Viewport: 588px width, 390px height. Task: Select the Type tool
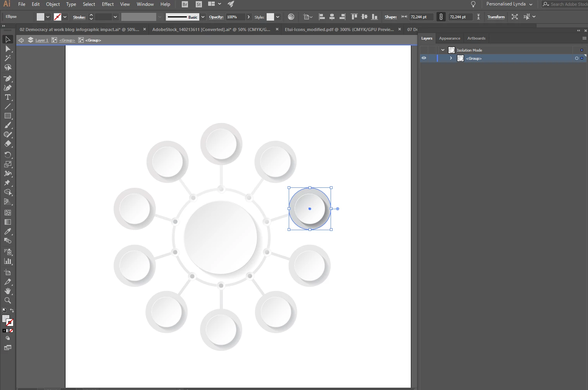8,97
